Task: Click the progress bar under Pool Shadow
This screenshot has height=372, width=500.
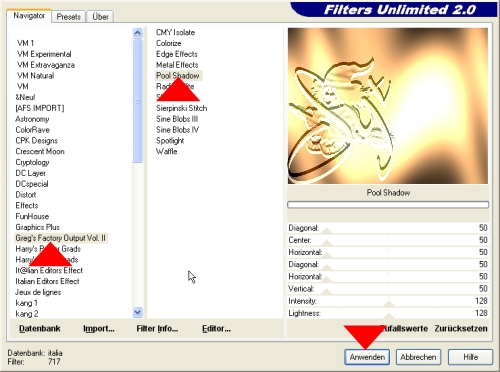Action: (388, 205)
